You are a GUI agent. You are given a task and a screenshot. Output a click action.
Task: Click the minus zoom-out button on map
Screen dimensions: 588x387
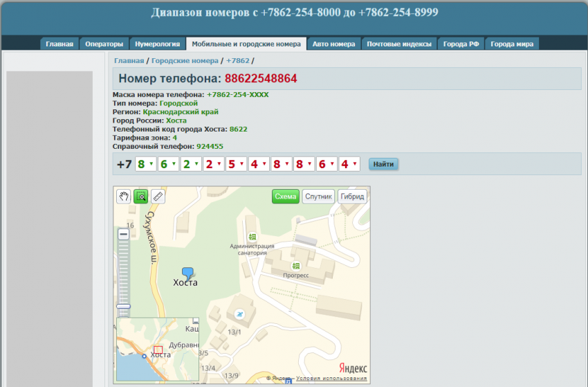123,235
